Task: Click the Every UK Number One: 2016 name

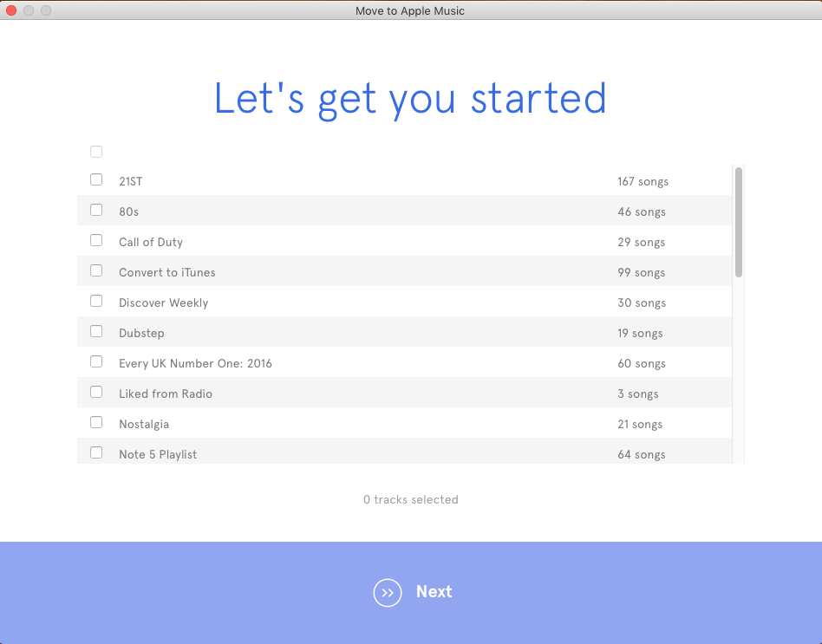Action: tap(195, 363)
